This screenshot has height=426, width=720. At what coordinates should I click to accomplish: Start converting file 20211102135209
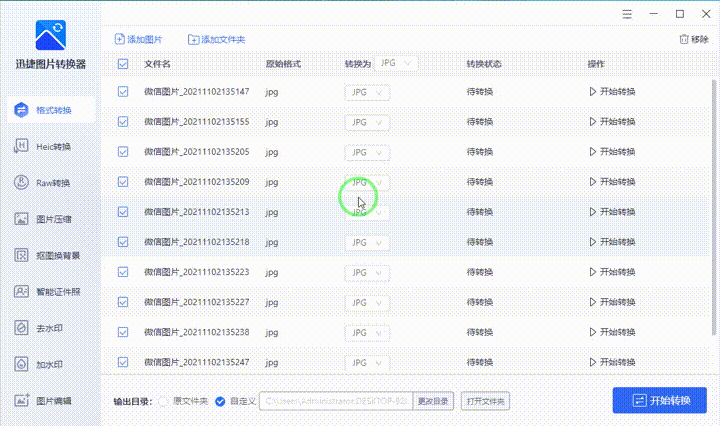click(612, 182)
